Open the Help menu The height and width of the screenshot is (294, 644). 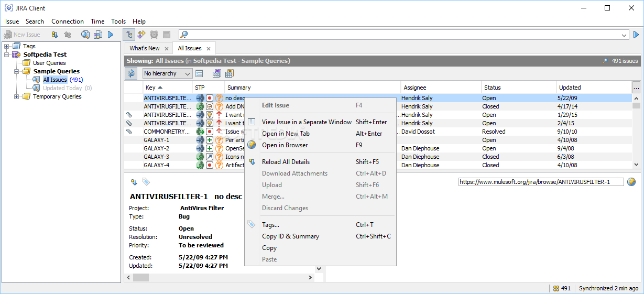(139, 21)
